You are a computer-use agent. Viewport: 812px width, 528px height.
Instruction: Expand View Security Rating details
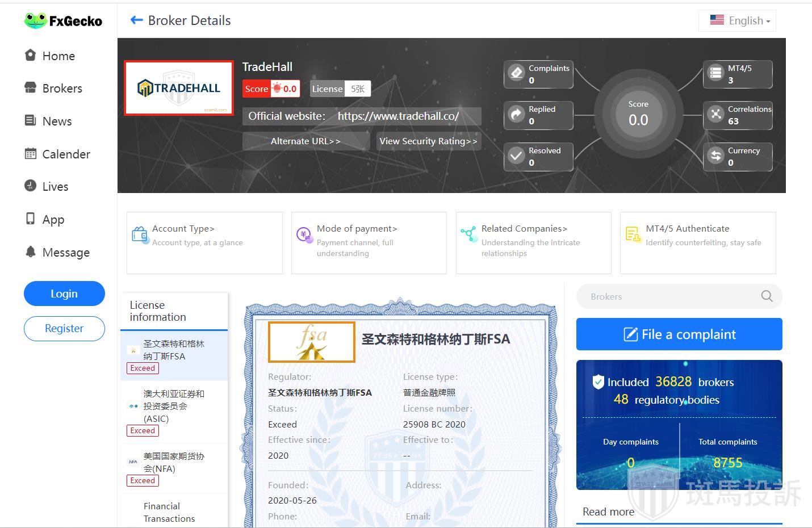428,141
